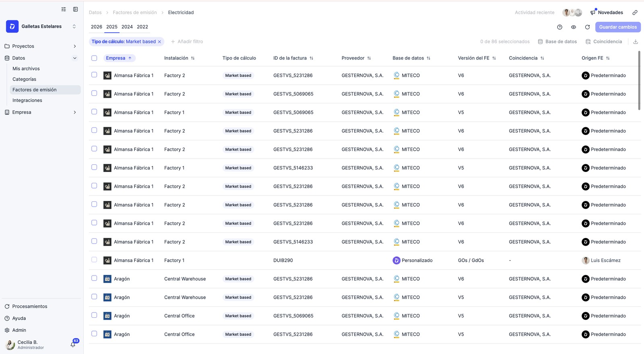The height and width of the screenshot is (354, 644).
Task: Check the select-all checkbox in table header
Action: [94, 58]
